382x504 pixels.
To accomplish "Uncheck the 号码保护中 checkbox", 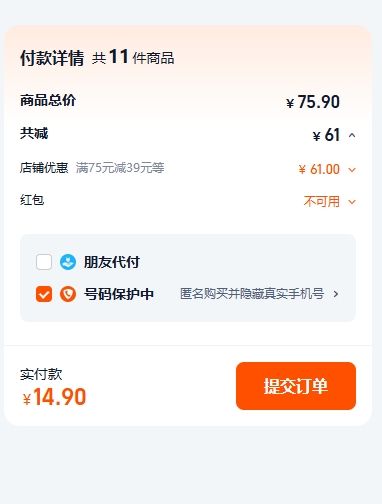I will (x=44, y=294).
